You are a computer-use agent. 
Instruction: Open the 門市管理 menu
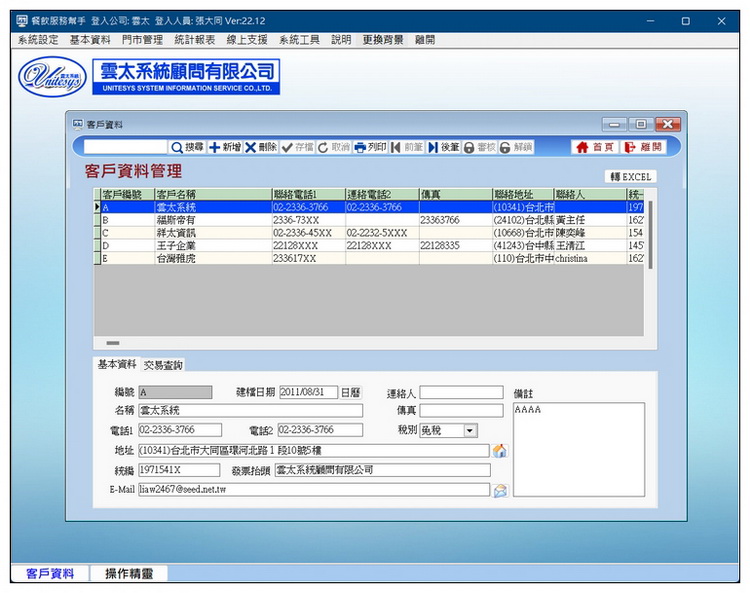coord(142,40)
